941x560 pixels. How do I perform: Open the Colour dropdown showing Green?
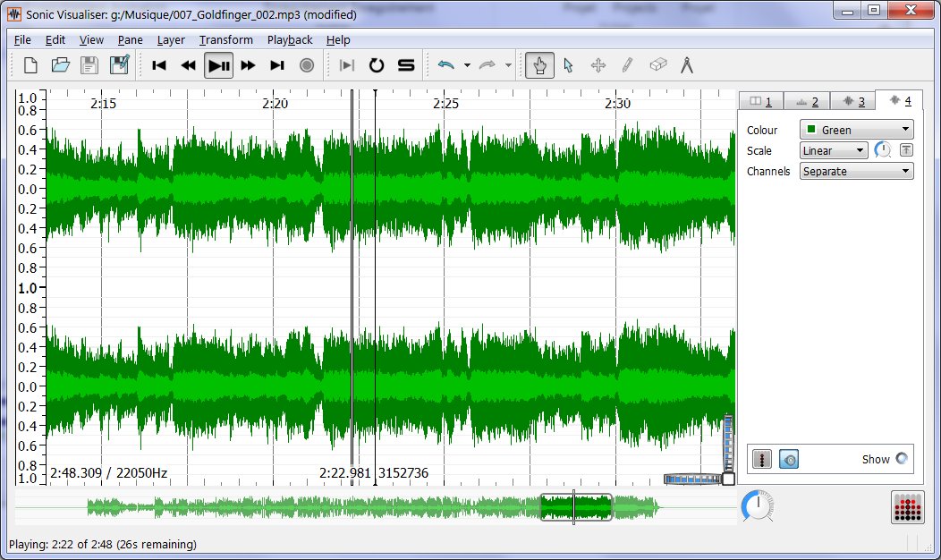click(856, 130)
